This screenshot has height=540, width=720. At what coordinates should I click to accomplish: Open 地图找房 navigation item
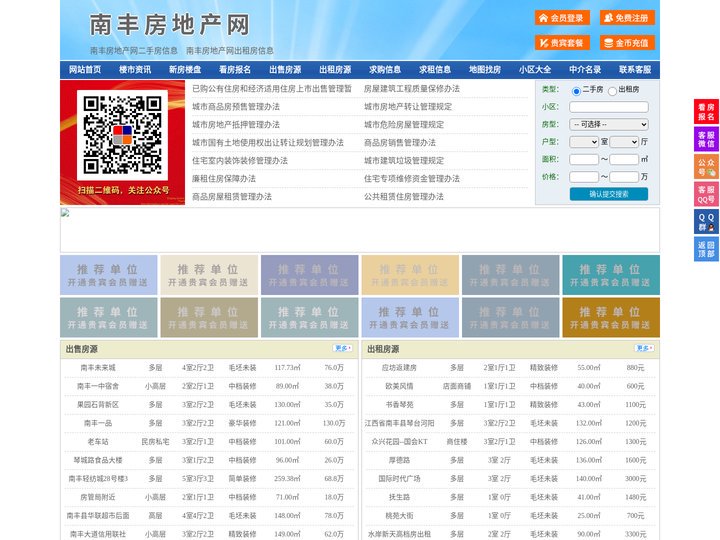(485, 70)
